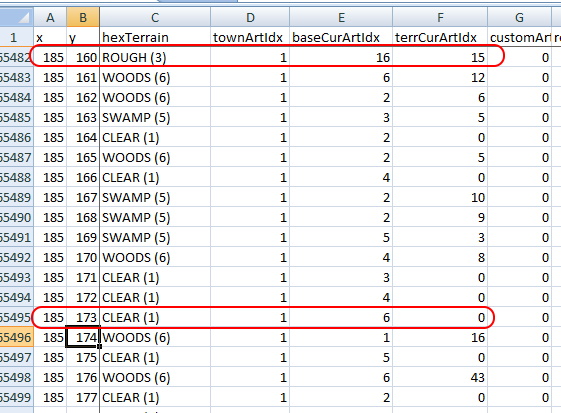This screenshot has height=413, width=561.
Task: Click column G value 0 in row 55487
Action: tap(519, 157)
